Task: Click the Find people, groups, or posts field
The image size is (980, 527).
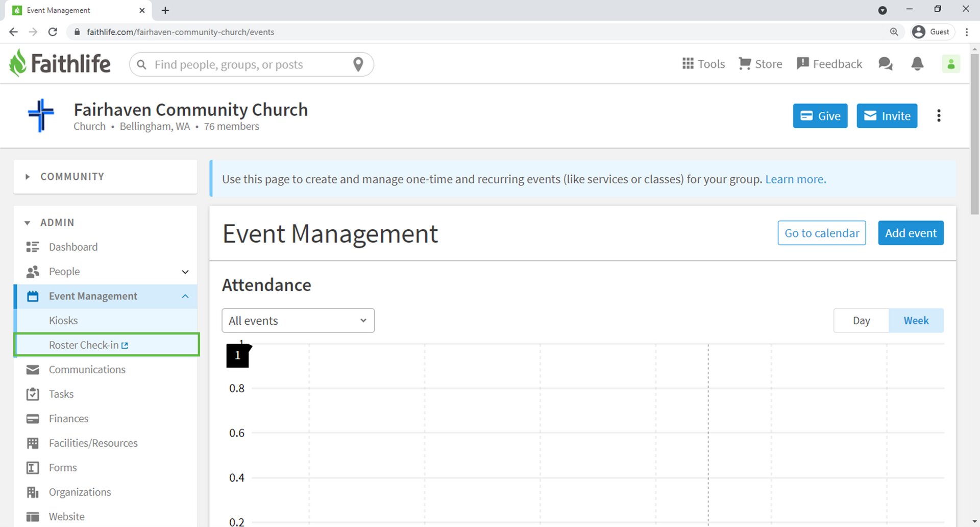Action: [252, 64]
